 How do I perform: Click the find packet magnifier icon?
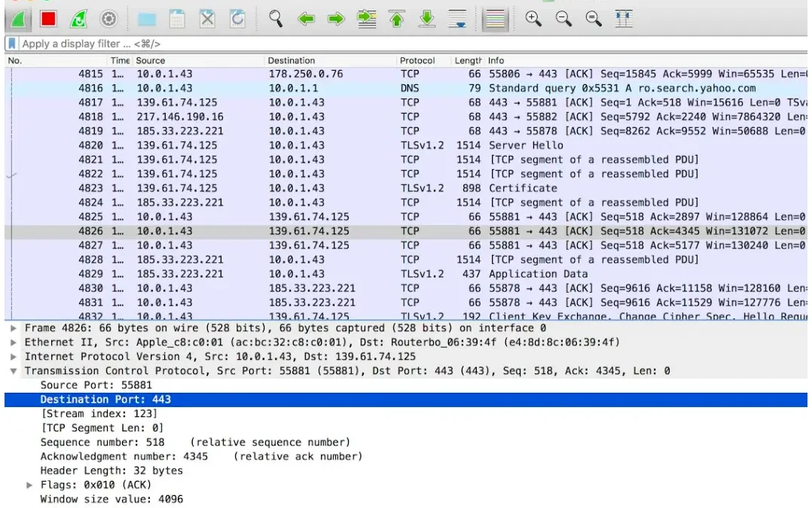[276, 19]
